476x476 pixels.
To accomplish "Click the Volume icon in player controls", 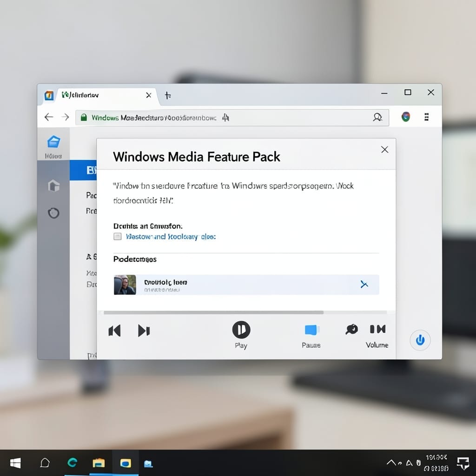I will pyautogui.click(x=377, y=329).
